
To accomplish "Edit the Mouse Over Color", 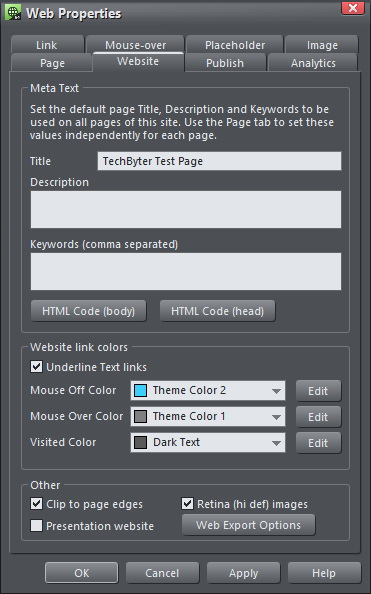I will click(318, 417).
